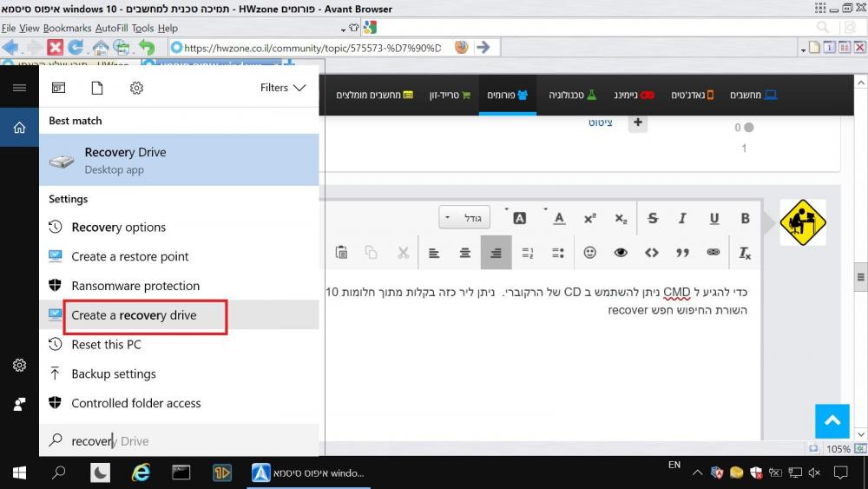Select Reset this PC
Image resolution: width=868 pixels, height=489 pixels.
pos(179,345)
